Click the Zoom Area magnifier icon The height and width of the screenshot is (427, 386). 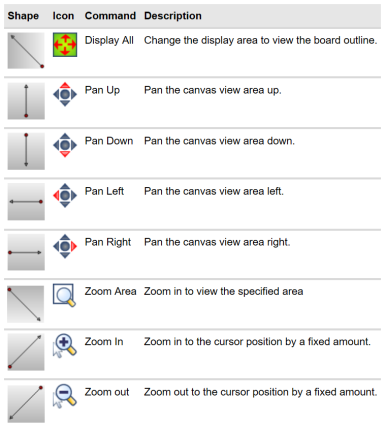tap(64, 295)
